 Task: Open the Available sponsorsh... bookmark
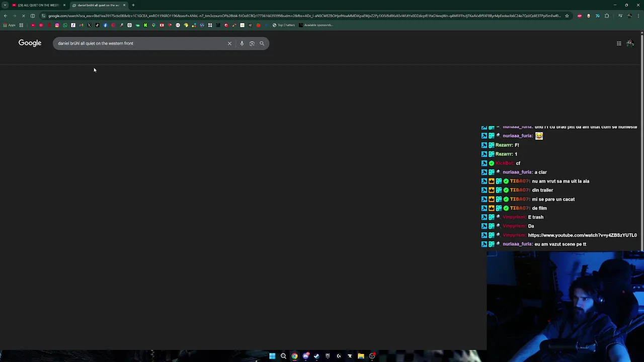(x=316, y=25)
